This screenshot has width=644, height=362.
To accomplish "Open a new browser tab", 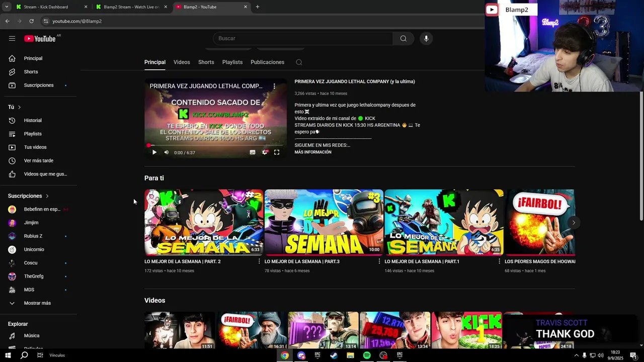I will (x=258, y=7).
